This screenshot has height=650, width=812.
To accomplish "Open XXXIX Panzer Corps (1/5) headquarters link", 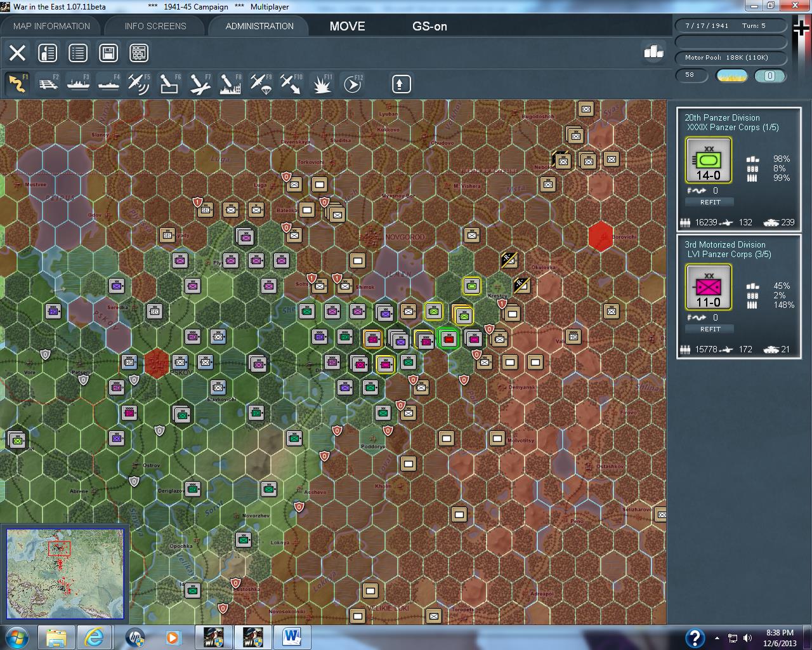I will click(733, 127).
